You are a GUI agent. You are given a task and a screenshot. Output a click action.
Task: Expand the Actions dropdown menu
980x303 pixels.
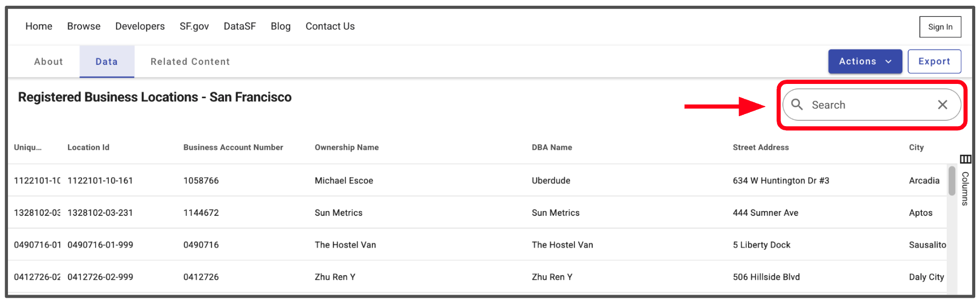point(865,61)
